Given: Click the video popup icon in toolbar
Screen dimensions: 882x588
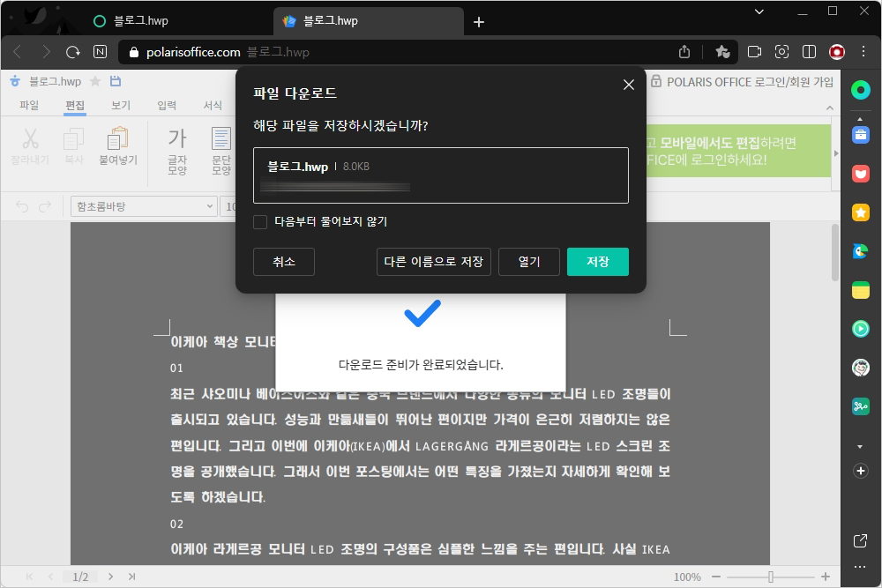Looking at the screenshot, I should click(x=754, y=52).
